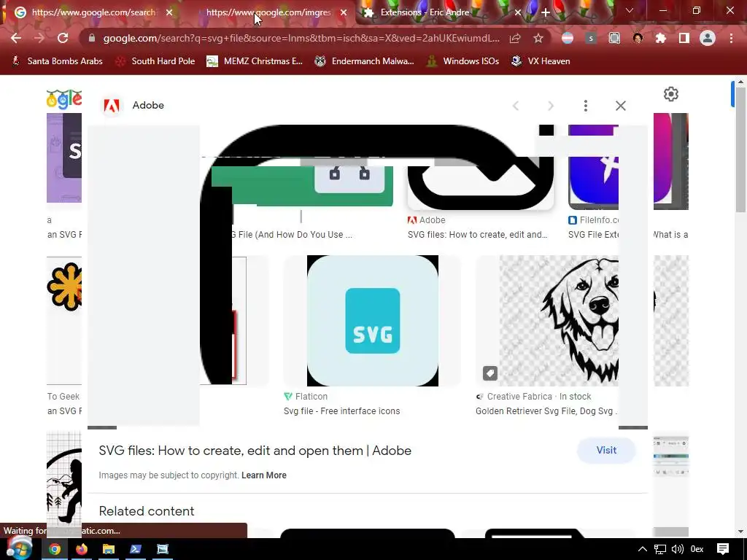The width and height of the screenshot is (747, 560).
Task: Open the notification center icon
Action: coord(723,550)
